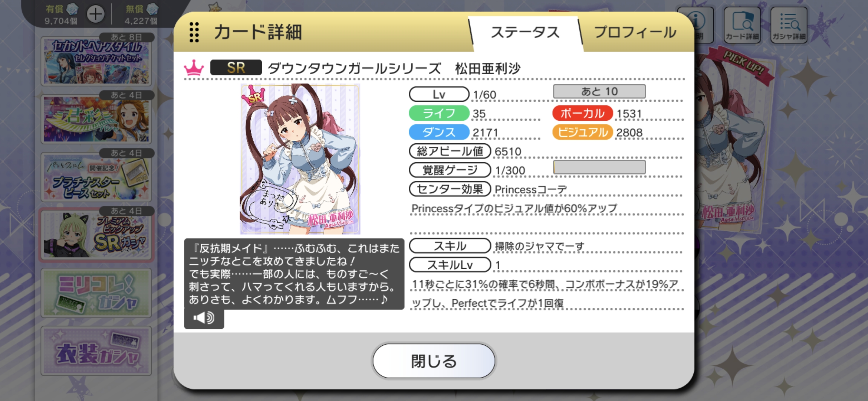The height and width of the screenshot is (401, 868).
Task: Open the プラチナスターピースセット banner
Action: click(x=96, y=177)
